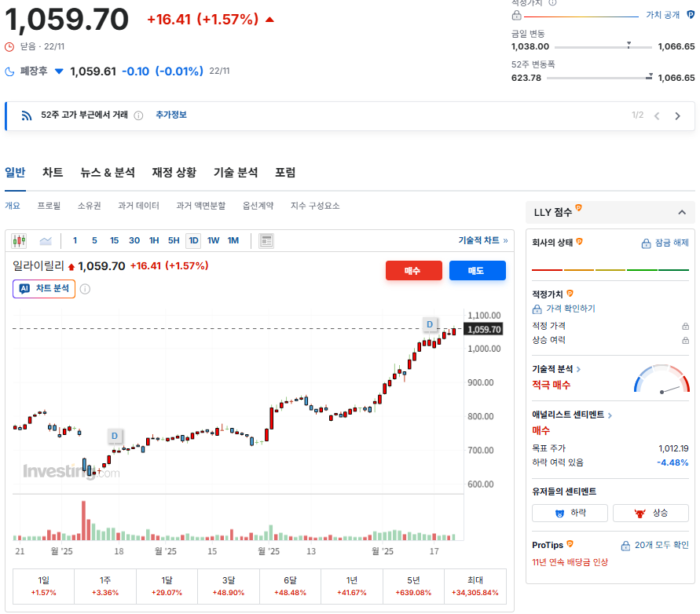Screen dimensions: 700x614
Task: Select the 1D interval
Action: click(193, 240)
